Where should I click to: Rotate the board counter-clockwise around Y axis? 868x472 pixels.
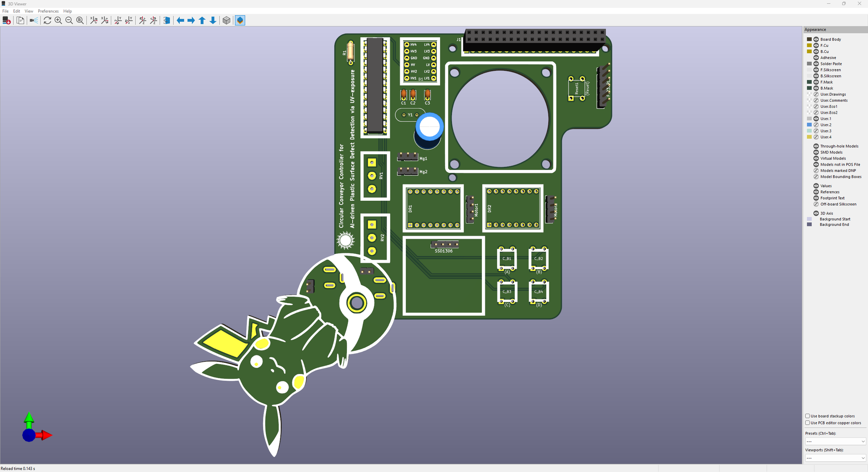point(129,21)
